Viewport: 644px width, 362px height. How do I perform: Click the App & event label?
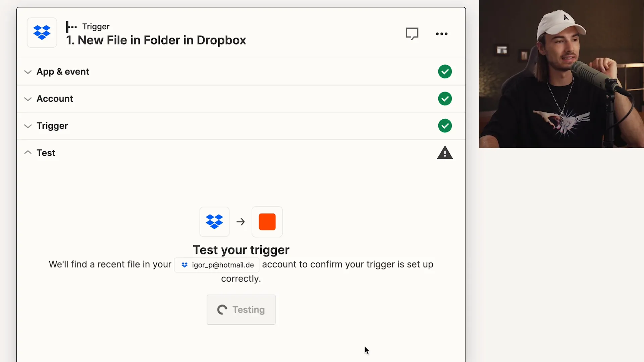click(63, 71)
